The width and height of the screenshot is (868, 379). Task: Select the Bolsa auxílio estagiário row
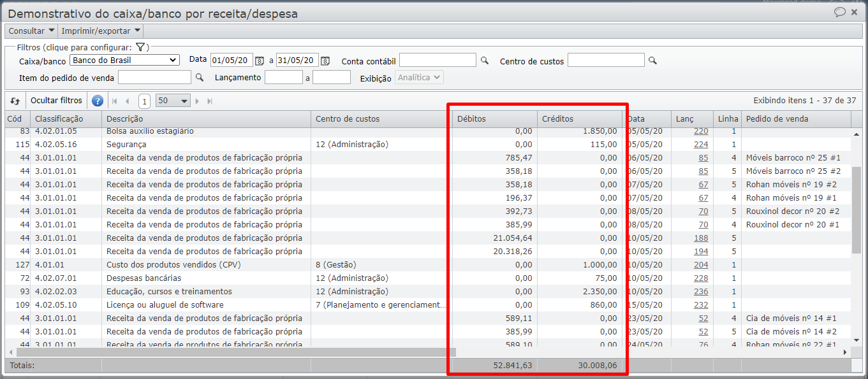tap(427, 131)
